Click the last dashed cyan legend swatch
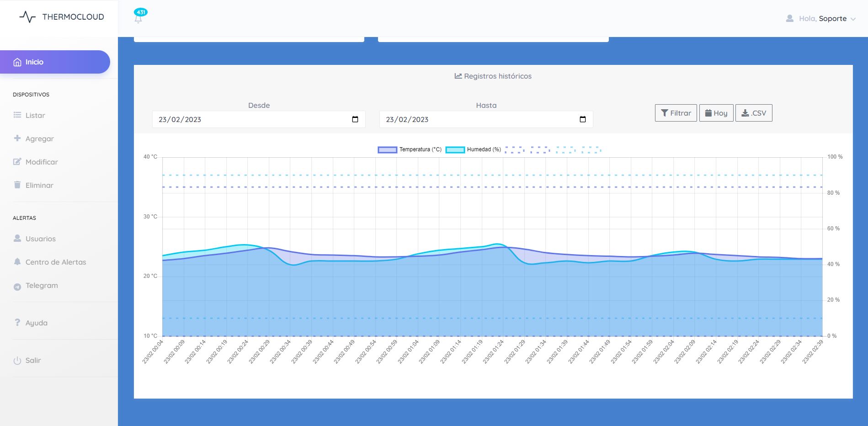The height and width of the screenshot is (426, 868). point(591,149)
